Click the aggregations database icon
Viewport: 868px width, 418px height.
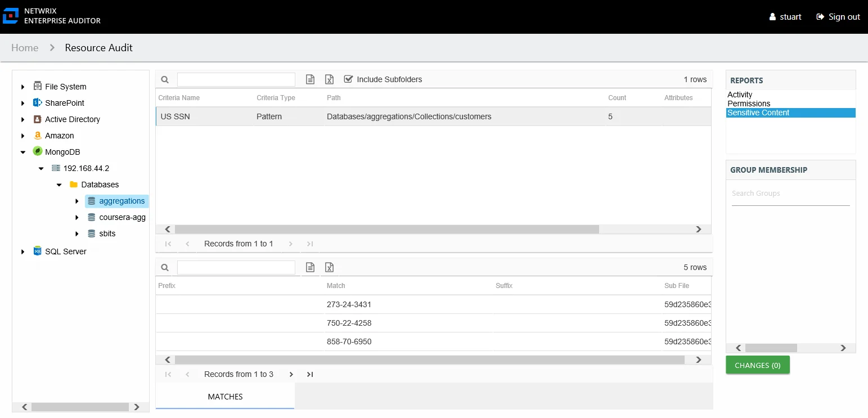coord(92,200)
